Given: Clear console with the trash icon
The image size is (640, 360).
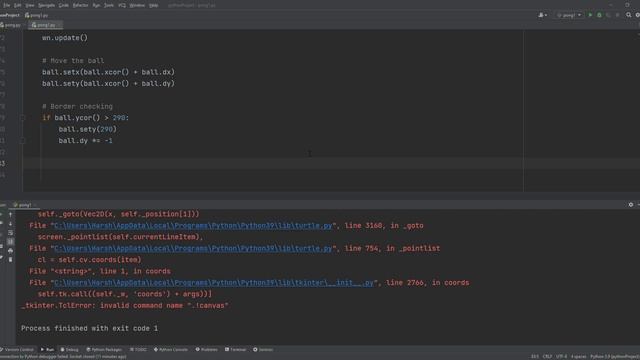Looking at the screenshot, I should [x=11, y=260].
